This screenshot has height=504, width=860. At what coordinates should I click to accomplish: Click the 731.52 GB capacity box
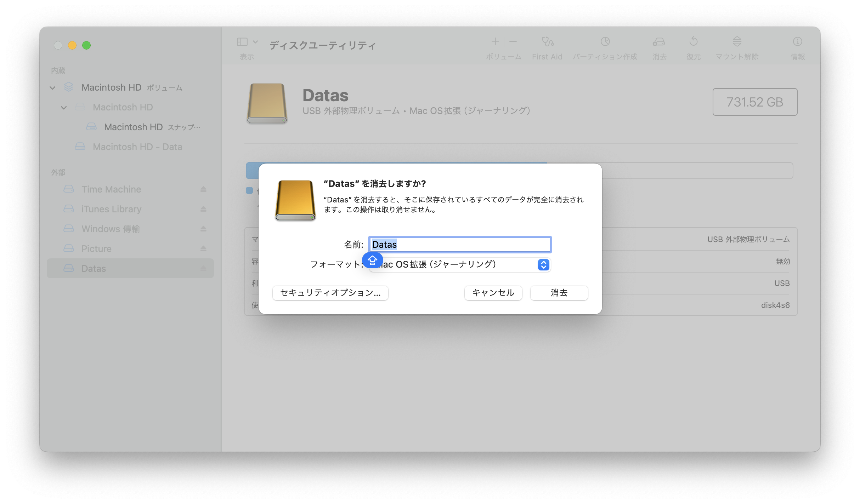point(755,102)
